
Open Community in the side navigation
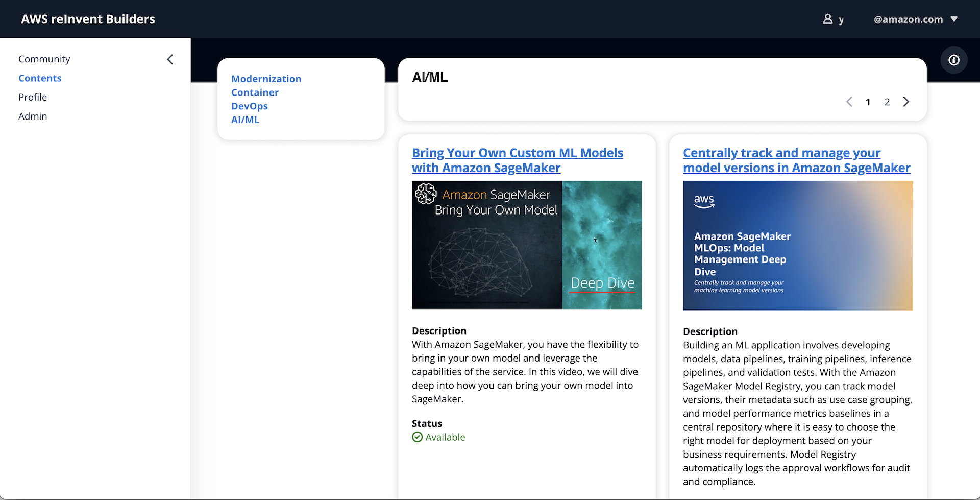pyautogui.click(x=44, y=59)
